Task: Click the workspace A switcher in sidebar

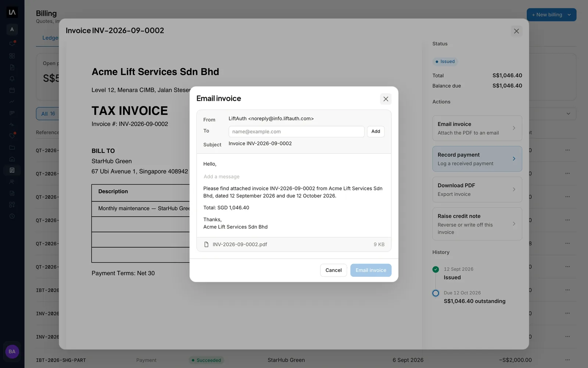Action: (x=12, y=29)
